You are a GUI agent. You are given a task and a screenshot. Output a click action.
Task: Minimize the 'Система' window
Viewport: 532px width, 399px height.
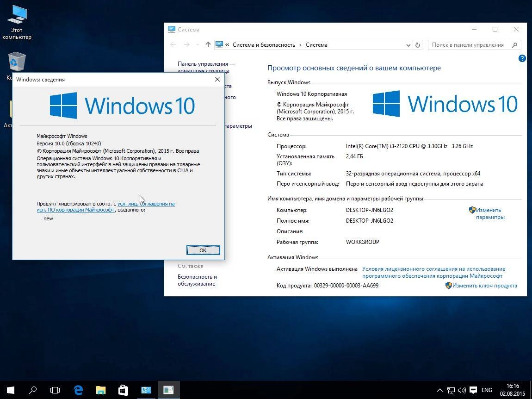click(474, 29)
